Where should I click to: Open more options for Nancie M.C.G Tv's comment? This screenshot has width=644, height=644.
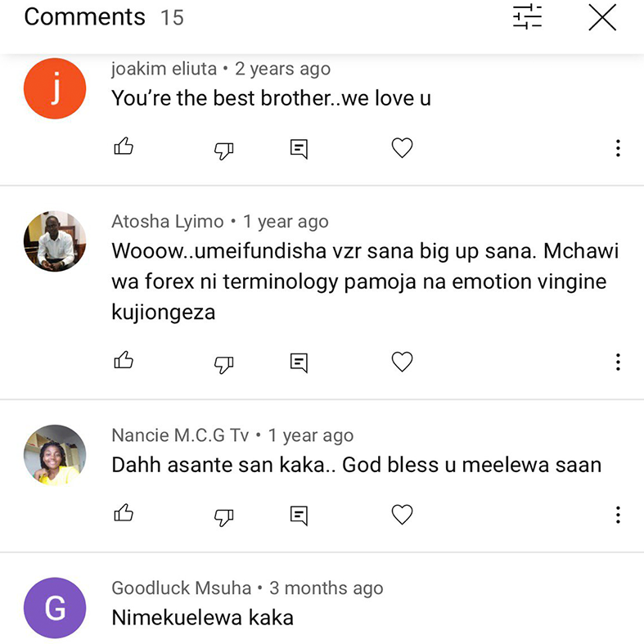[x=618, y=515]
